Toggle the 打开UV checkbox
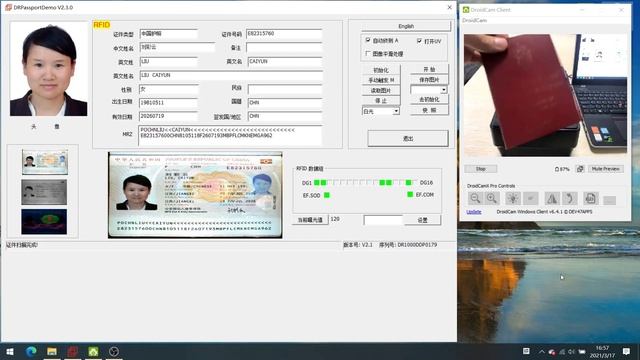Image resolution: width=640 pixels, height=360 pixels. click(x=419, y=41)
